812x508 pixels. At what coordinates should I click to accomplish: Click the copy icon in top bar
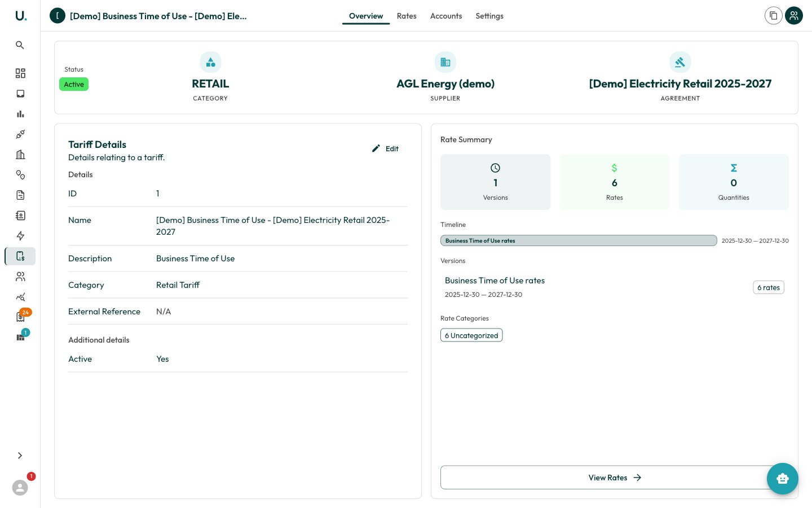click(774, 16)
